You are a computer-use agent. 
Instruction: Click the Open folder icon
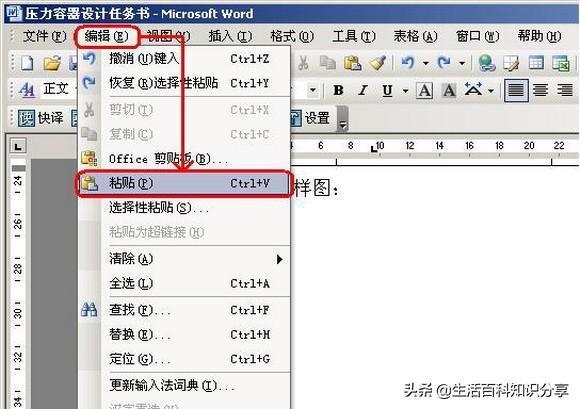[52, 63]
